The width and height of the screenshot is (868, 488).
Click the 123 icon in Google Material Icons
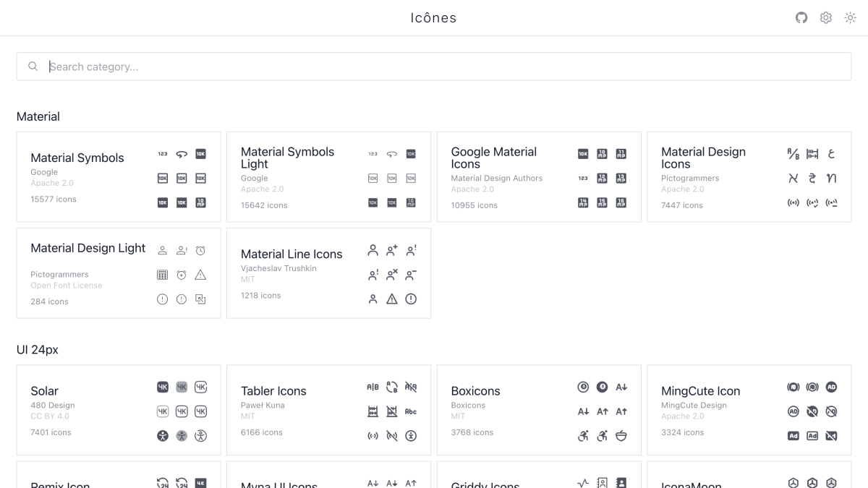[583, 178]
